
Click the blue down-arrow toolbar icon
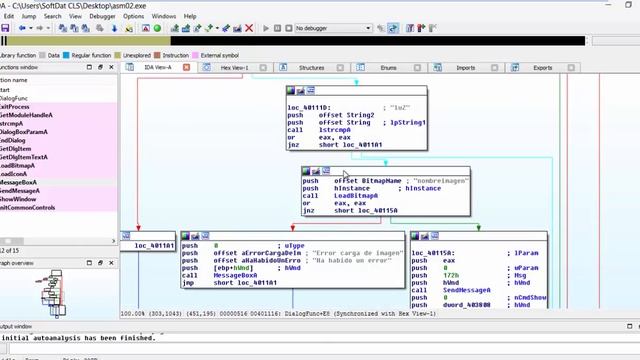tap(114, 28)
